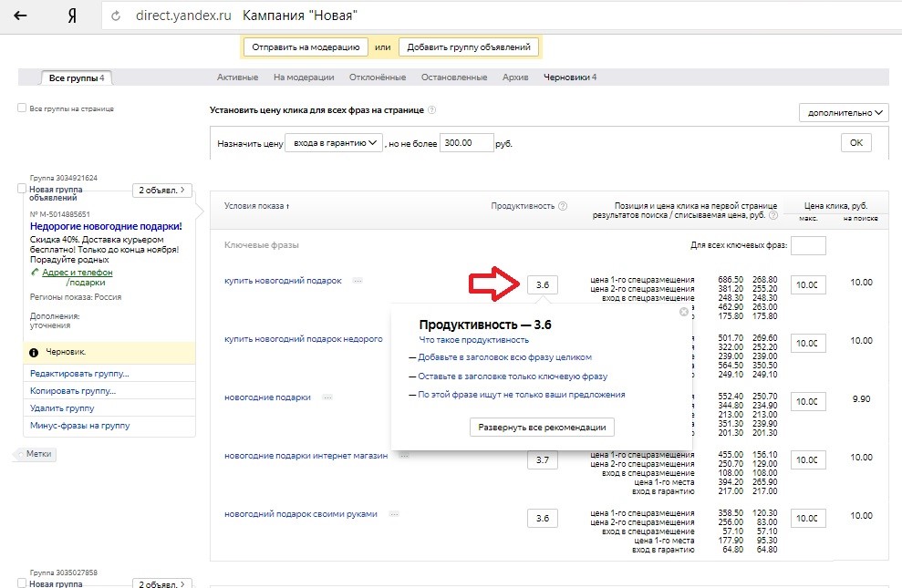Click 'Отправить на модерацию' button
902x588 pixels.
[306, 47]
